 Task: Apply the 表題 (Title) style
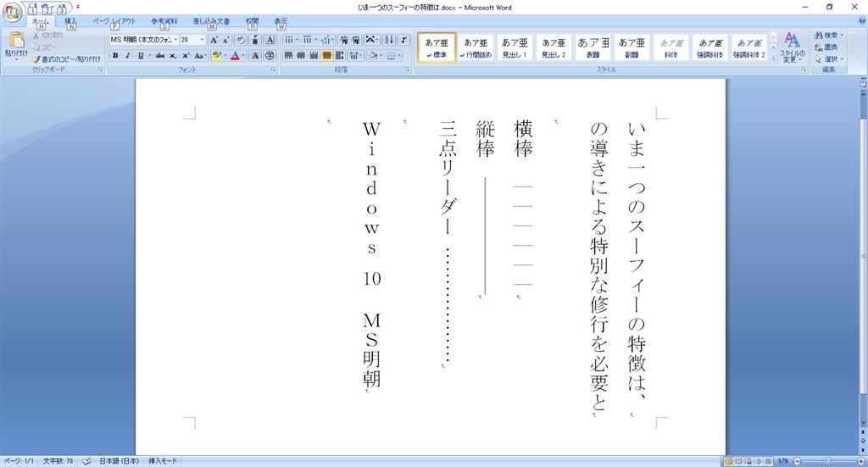pyautogui.click(x=593, y=47)
